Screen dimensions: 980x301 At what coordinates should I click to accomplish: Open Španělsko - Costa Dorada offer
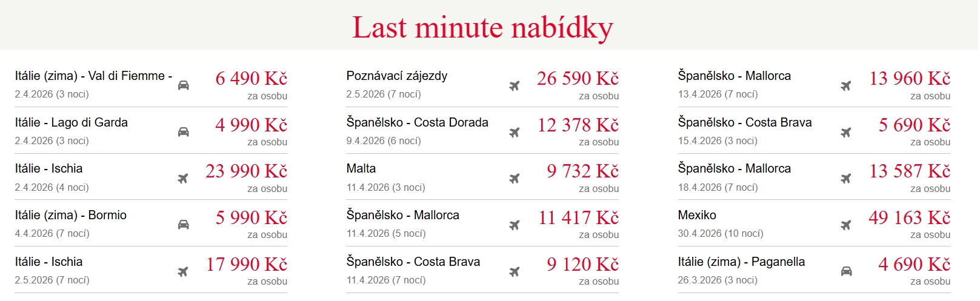click(x=417, y=122)
